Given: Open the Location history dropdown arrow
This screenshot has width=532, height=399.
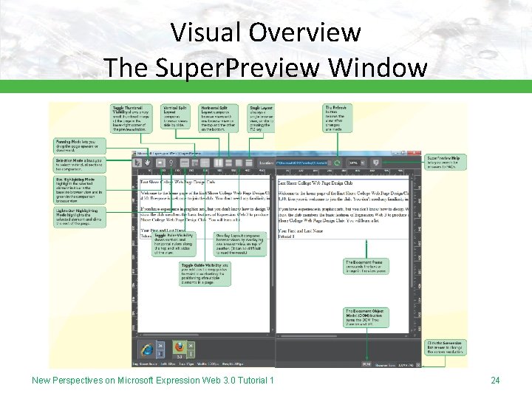Looking at the screenshot, I should [x=330, y=163].
